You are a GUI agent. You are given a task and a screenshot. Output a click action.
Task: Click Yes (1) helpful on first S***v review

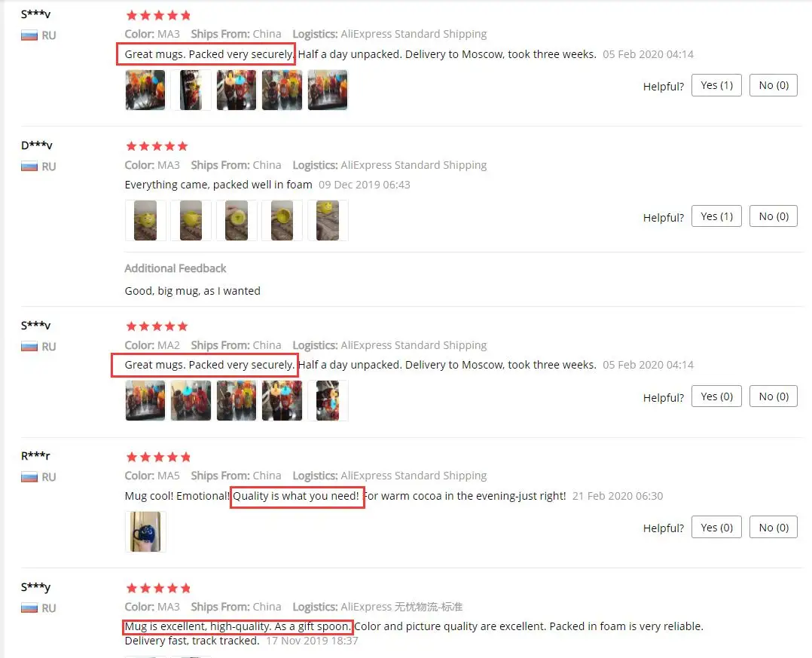coord(716,85)
